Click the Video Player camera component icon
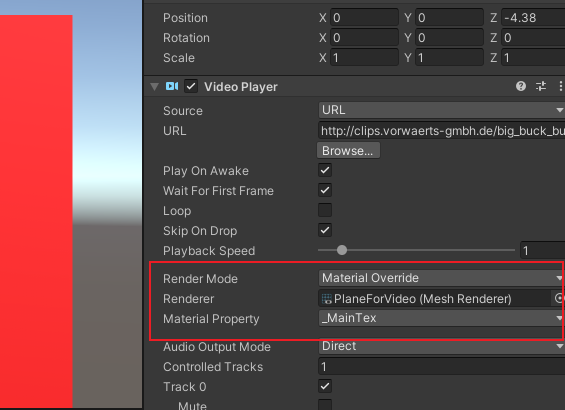The width and height of the screenshot is (565, 410). click(x=172, y=86)
